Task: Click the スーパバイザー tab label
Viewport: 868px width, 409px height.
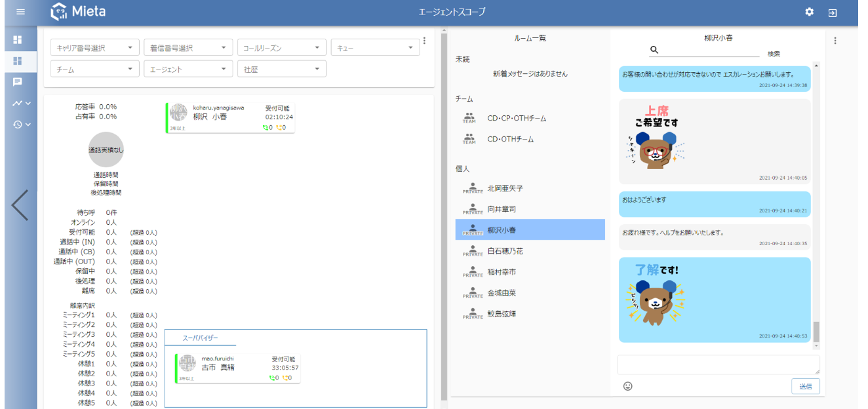Action: pos(200,338)
